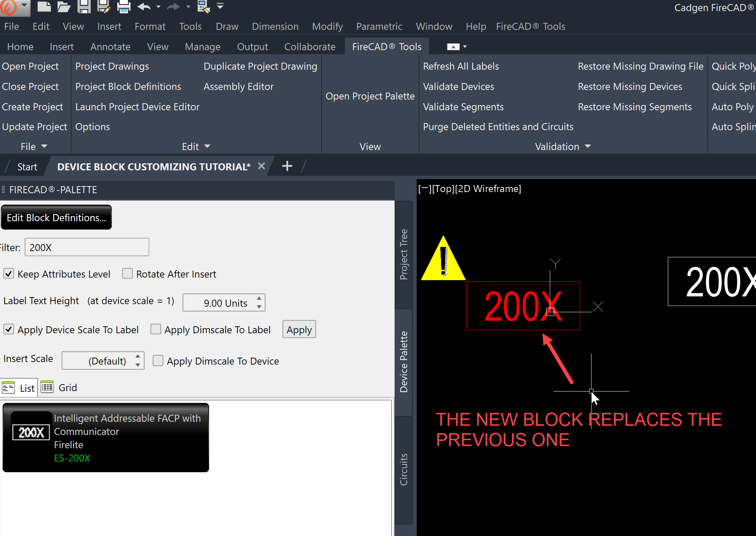The image size is (756, 536).
Task: Click the Filter text field containing 200X
Action: point(87,247)
